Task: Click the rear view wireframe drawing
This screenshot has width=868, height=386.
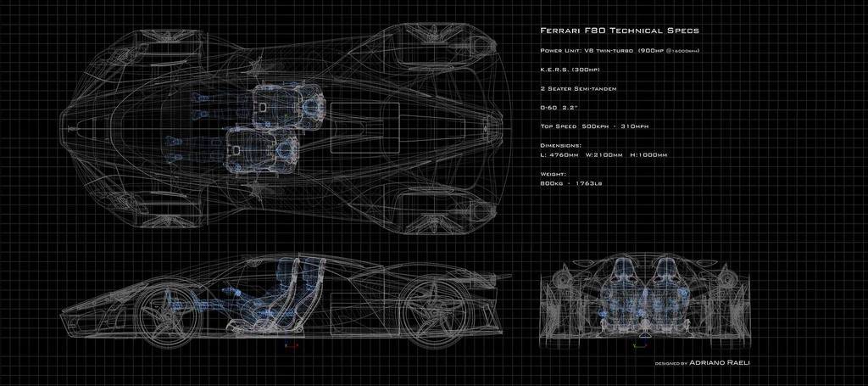Action: tap(644, 295)
